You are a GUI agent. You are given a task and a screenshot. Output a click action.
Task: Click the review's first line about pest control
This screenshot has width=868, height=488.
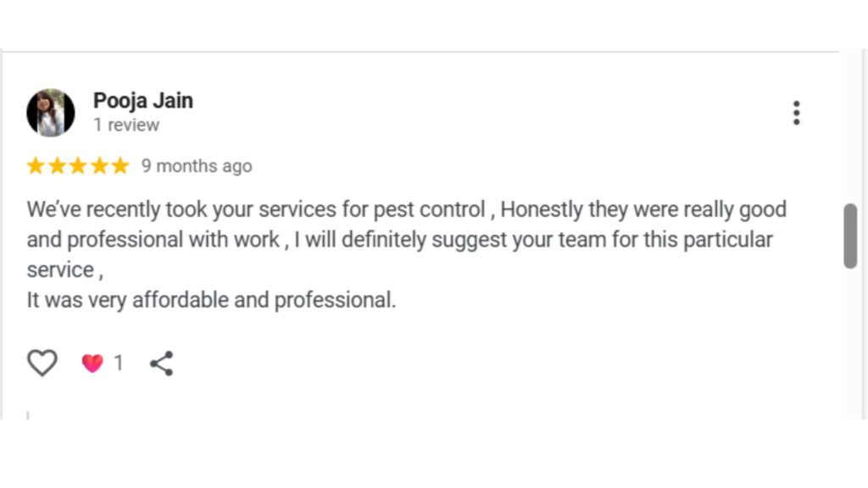(406, 209)
